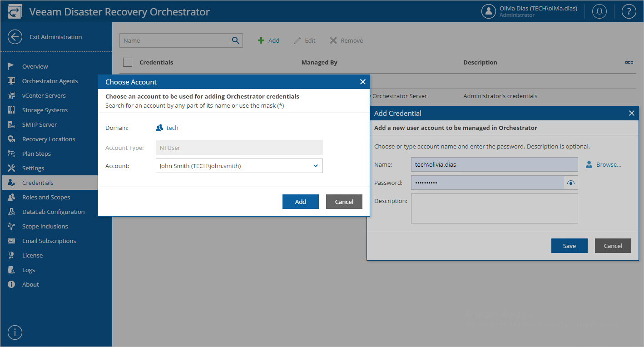Open the column options ellipsis menu
Image resolution: width=644 pixels, height=347 pixels.
pos(629,62)
